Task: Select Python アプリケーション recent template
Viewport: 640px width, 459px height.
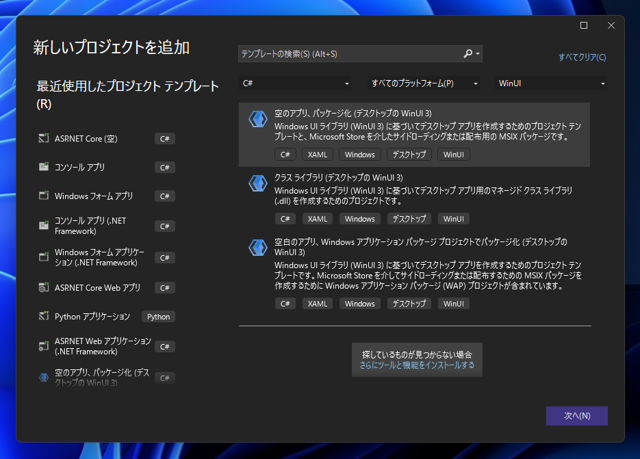Action: tap(107, 317)
